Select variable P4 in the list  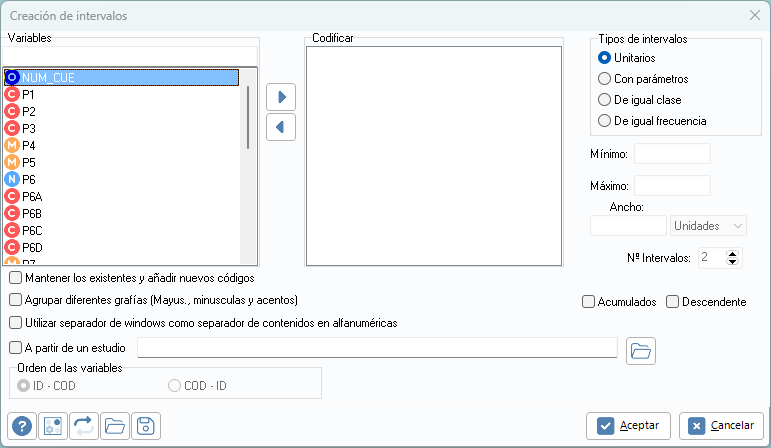coord(29,145)
